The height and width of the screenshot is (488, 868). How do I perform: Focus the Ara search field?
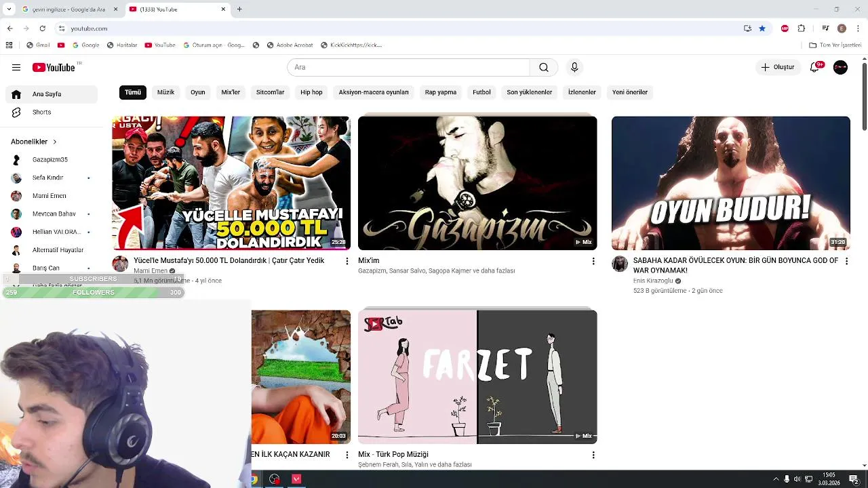tap(408, 67)
